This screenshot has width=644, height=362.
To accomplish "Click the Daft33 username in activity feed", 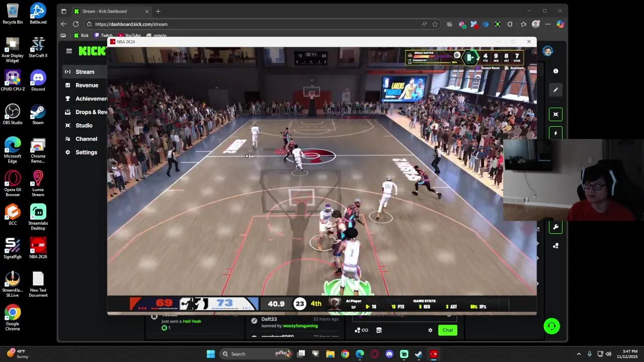I will click(x=269, y=319).
